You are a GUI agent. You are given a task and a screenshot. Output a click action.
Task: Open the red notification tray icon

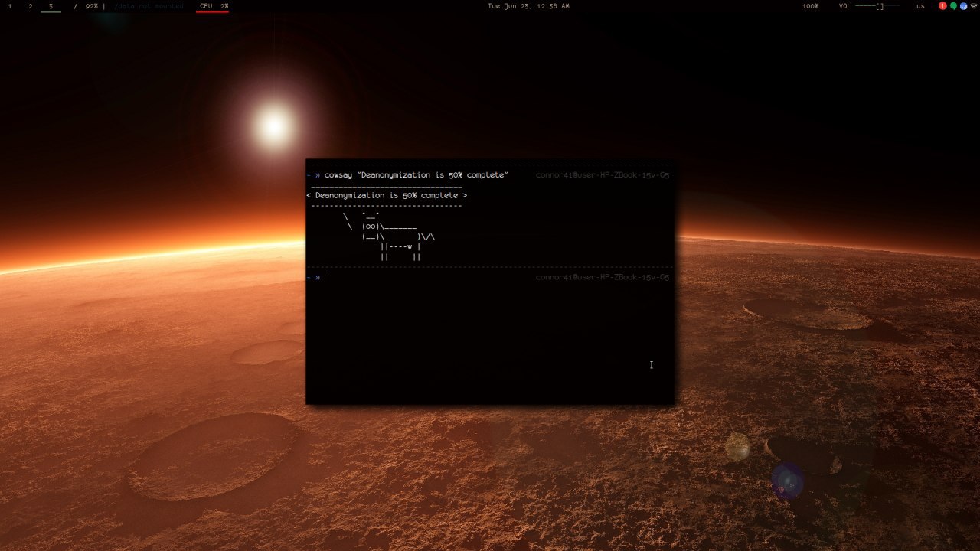943,6
